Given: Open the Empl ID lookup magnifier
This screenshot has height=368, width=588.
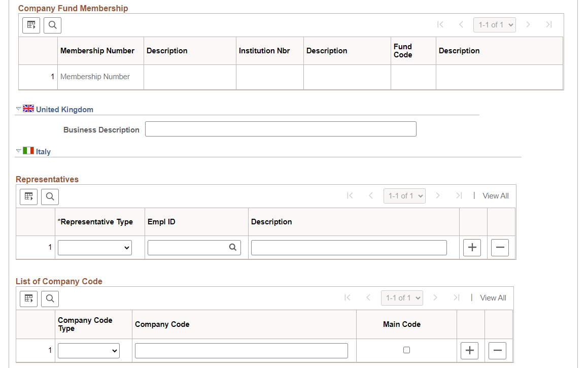Looking at the screenshot, I should (233, 247).
